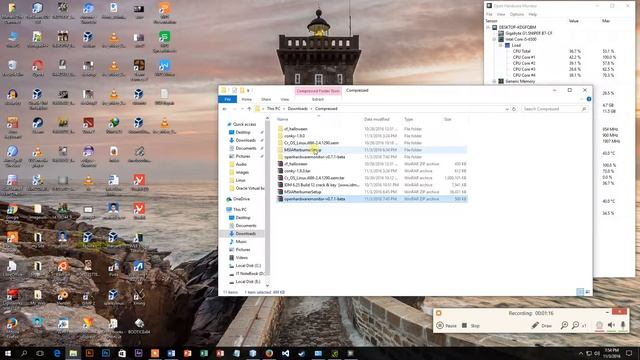640x360 pixels.
Task: Click the magnifier icon in the Explorer search box
Action: click(584, 109)
